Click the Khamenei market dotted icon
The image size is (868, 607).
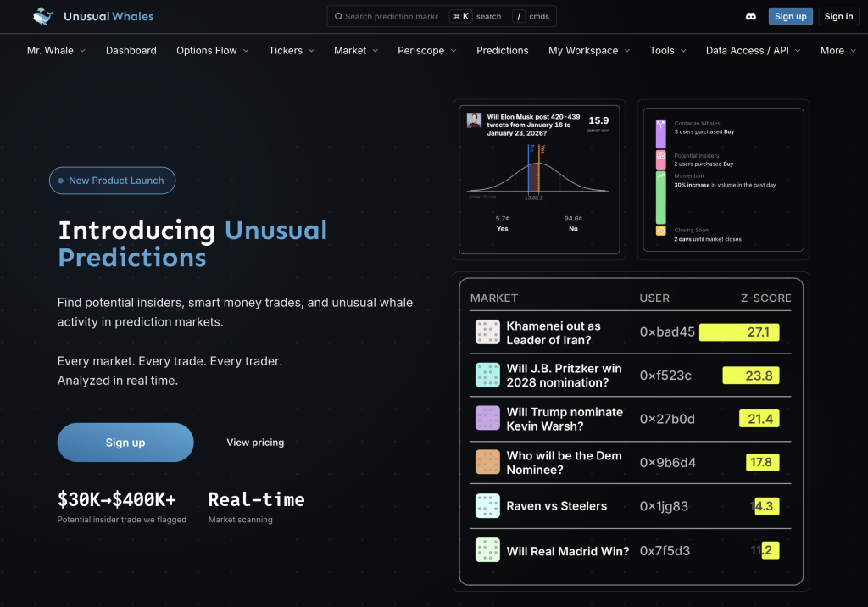(487, 332)
